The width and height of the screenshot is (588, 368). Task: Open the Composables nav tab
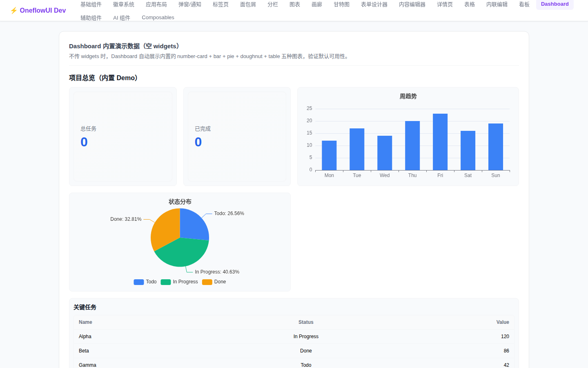click(x=158, y=18)
